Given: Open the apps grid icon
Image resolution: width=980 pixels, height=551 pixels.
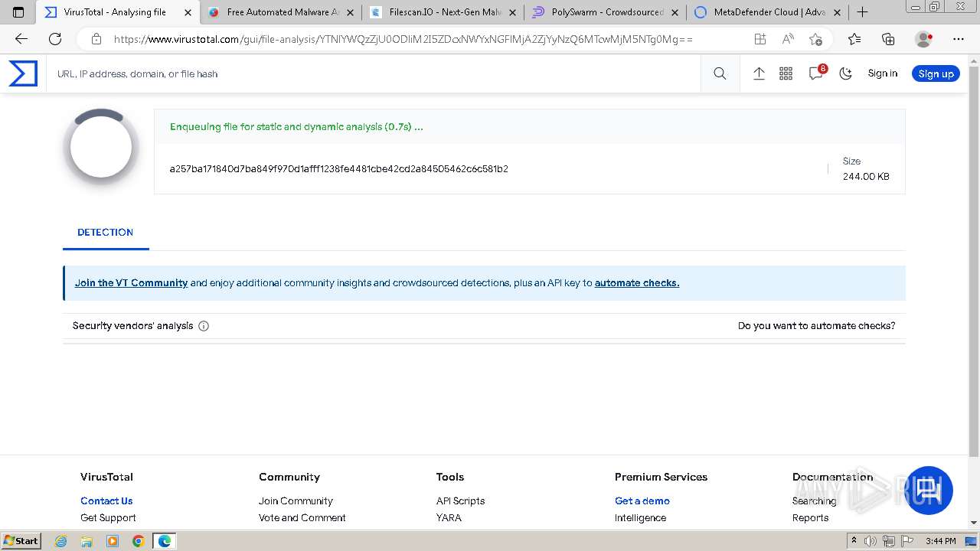Looking at the screenshot, I should [x=786, y=73].
